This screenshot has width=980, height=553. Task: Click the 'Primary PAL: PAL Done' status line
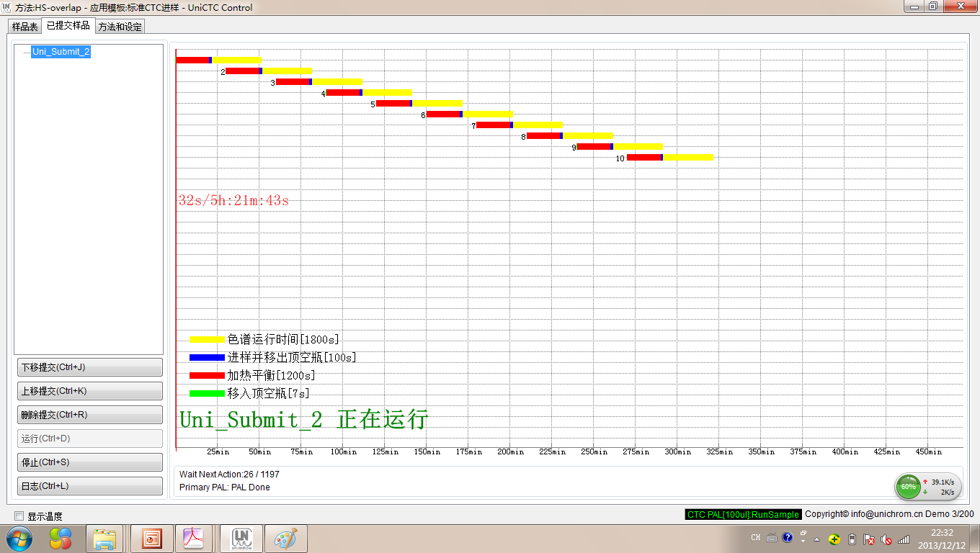[225, 487]
